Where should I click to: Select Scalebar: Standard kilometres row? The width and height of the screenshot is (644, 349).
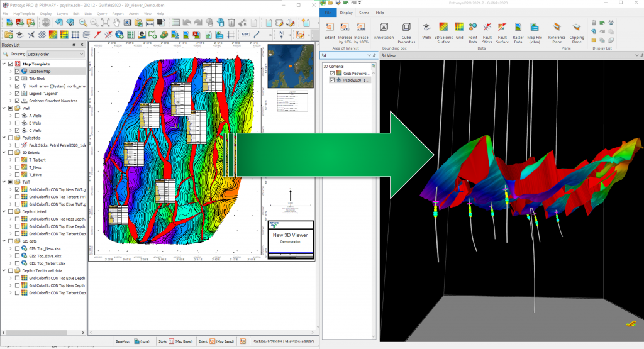53,101
